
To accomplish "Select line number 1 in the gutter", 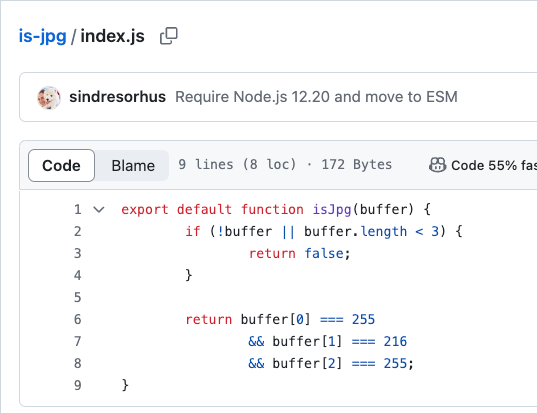I will click(78, 209).
